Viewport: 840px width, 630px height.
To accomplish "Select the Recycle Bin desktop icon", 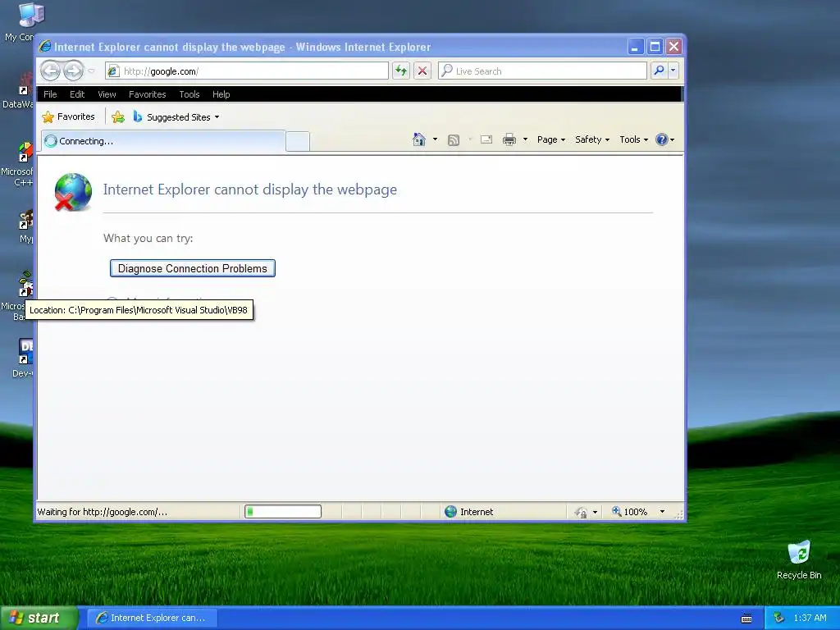I will pos(799,559).
